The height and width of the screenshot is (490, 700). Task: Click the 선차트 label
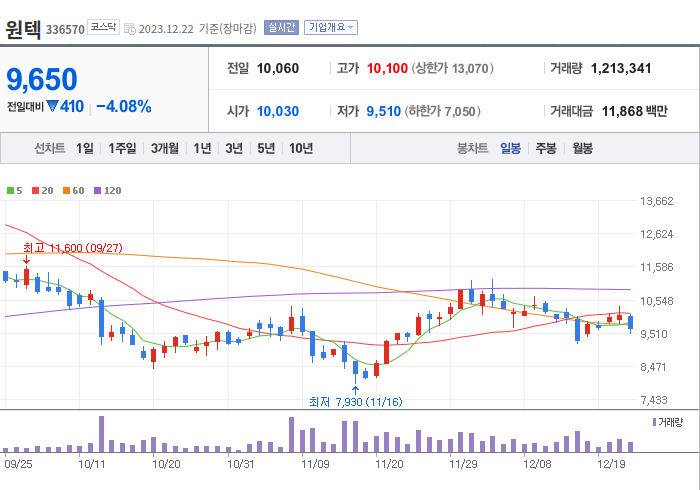click(50, 148)
